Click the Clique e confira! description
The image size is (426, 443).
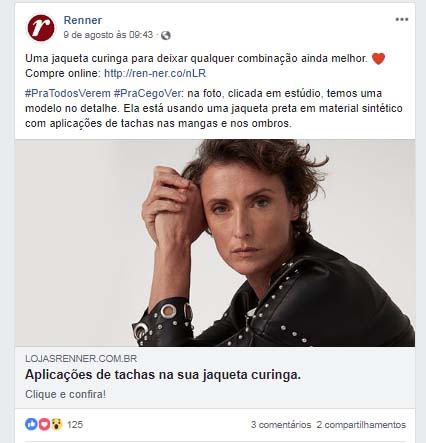tap(65, 394)
